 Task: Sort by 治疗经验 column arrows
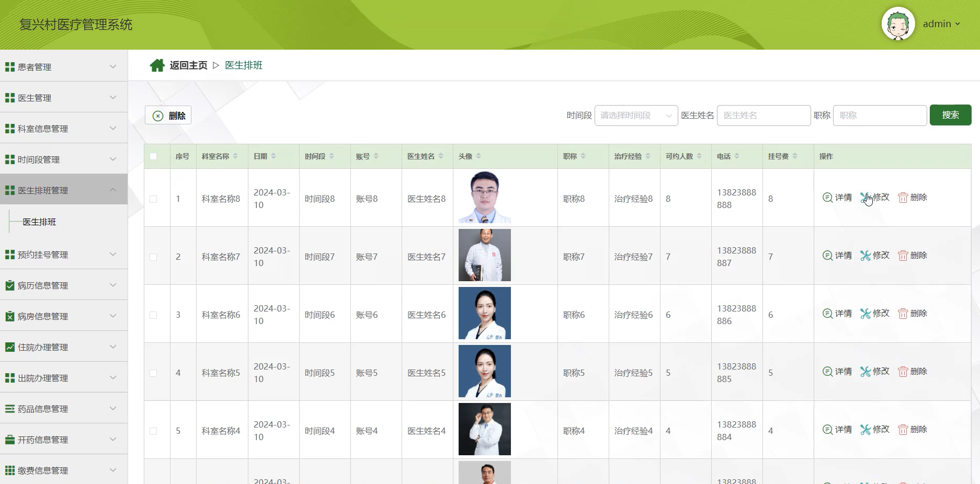648,156
